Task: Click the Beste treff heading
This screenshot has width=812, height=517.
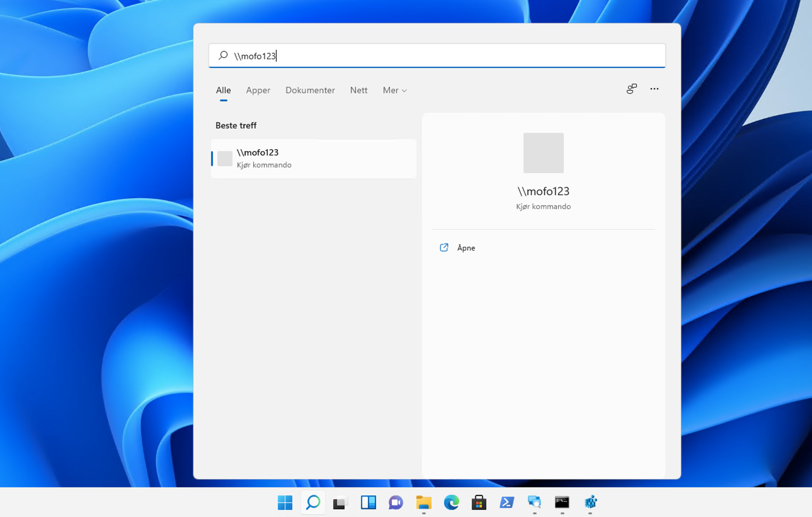Action: [236, 126]
